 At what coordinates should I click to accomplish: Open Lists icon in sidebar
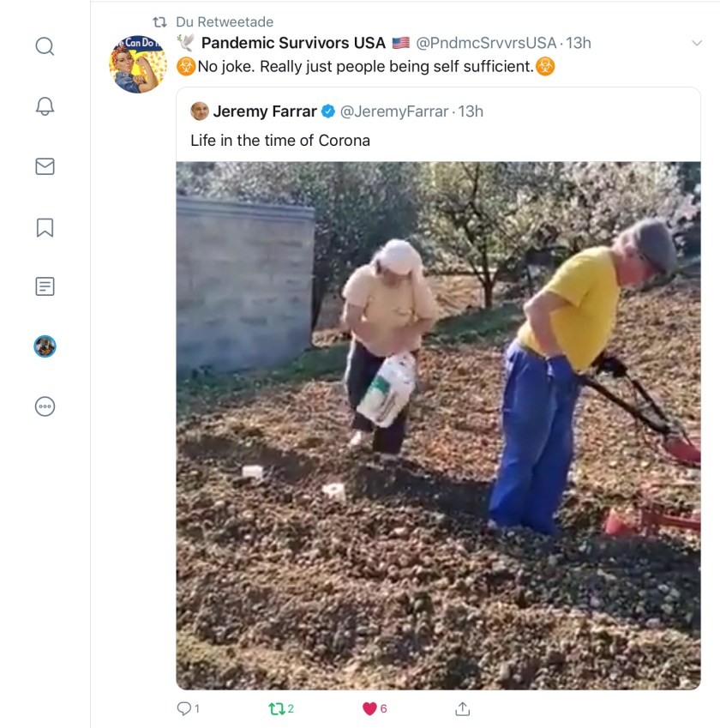pos(45,286)
